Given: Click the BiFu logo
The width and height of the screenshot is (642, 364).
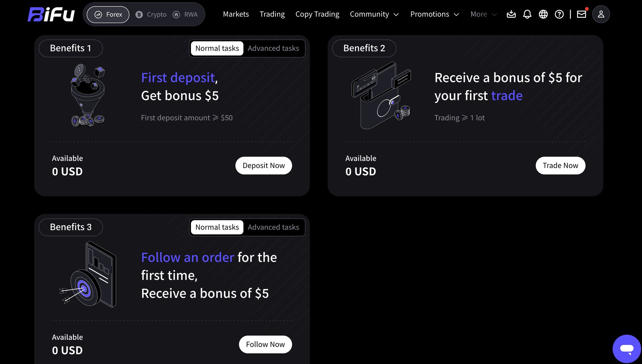Looking at the screenshot, I should pyautogui.click(x=51, y=14).
